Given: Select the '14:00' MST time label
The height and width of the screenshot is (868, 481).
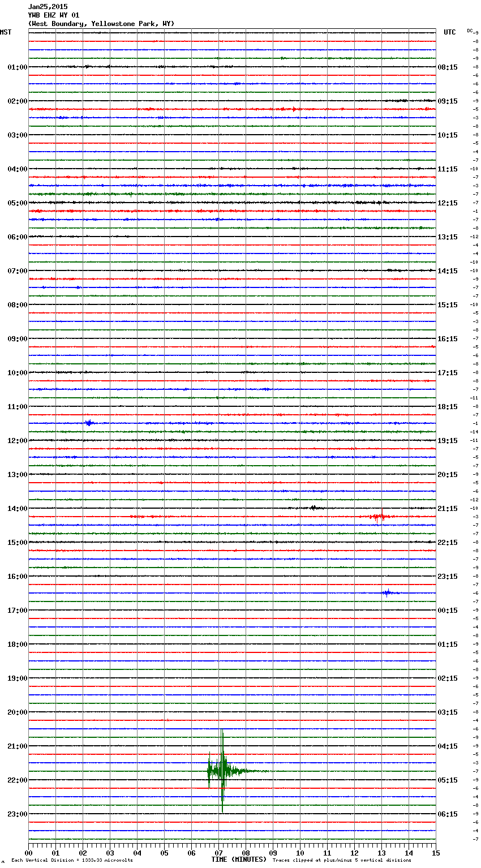Looking at the screenshot, I should [x=18, y=509].
